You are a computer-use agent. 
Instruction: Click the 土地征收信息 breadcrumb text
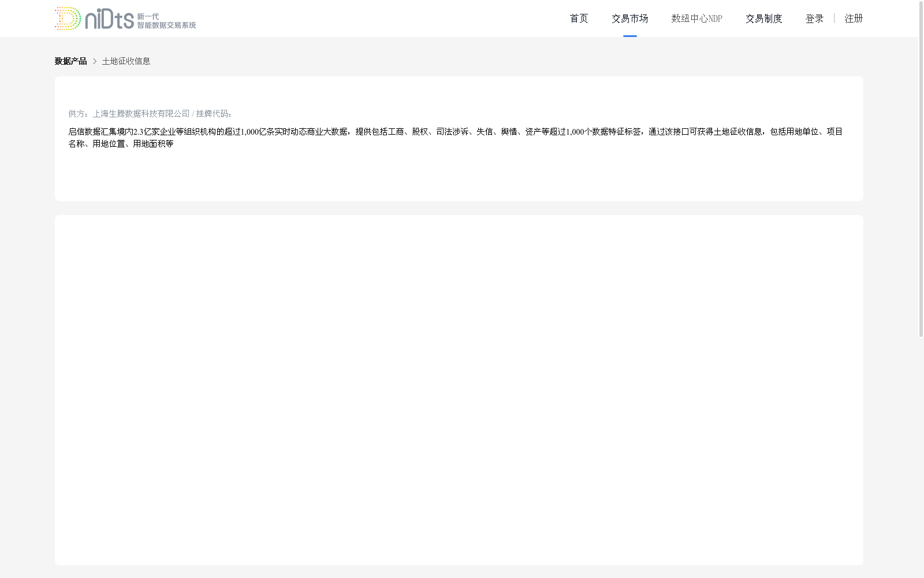coord(126,61)
